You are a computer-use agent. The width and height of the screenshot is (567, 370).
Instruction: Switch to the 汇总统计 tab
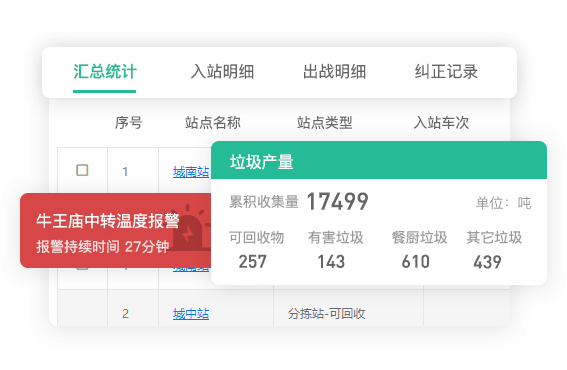pyautogui.click(x=105, y=72)
